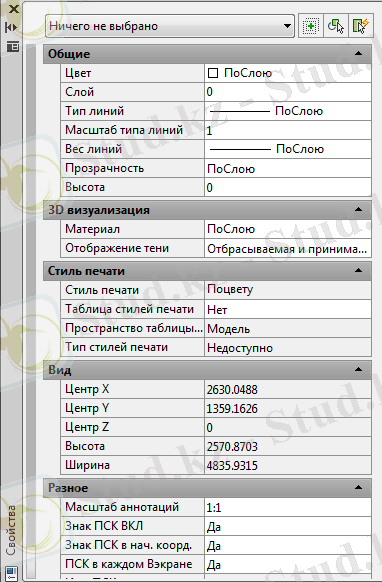Image resolution: width=382 pixels, height=582 pixels.
Task: Click the vertical Свойства palette title
Action: point(12,530)
